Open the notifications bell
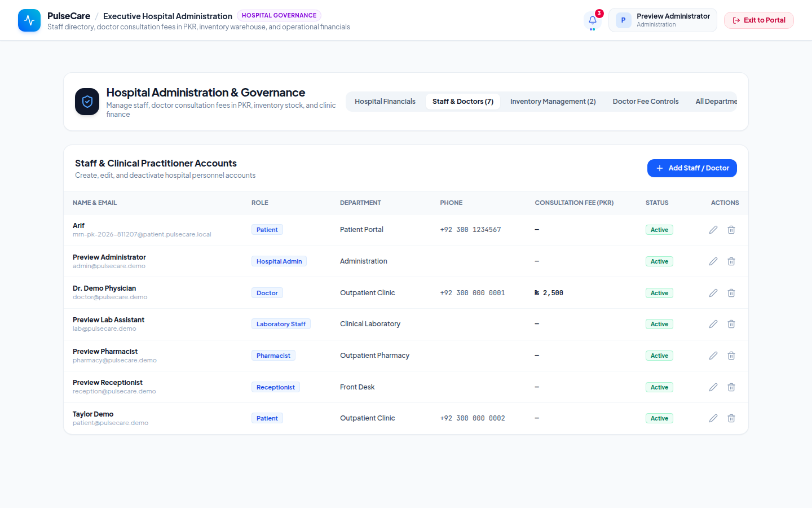The width and height of the screenshot is (812, 508). 593,20
